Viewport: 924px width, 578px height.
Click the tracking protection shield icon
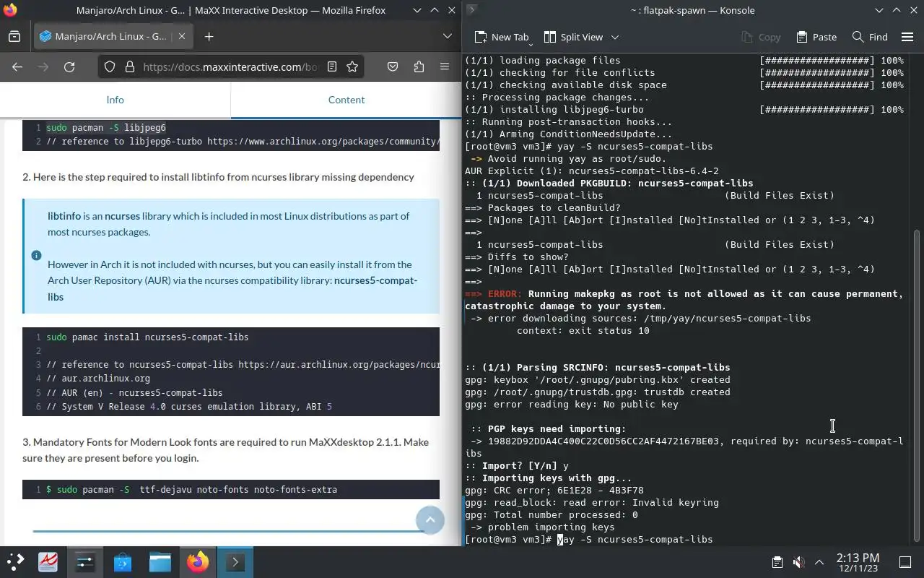[x=110, y=66]
